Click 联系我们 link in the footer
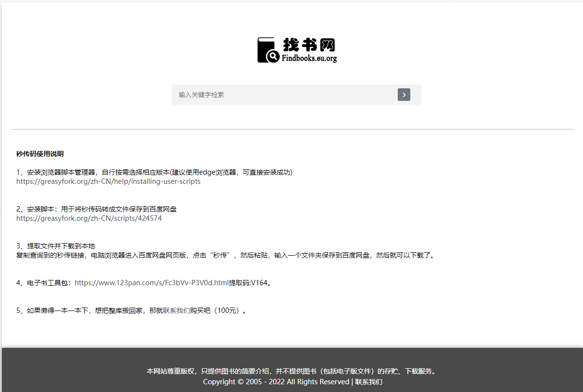The height and width of the screenshot is (392, 583). click(369, 382)
